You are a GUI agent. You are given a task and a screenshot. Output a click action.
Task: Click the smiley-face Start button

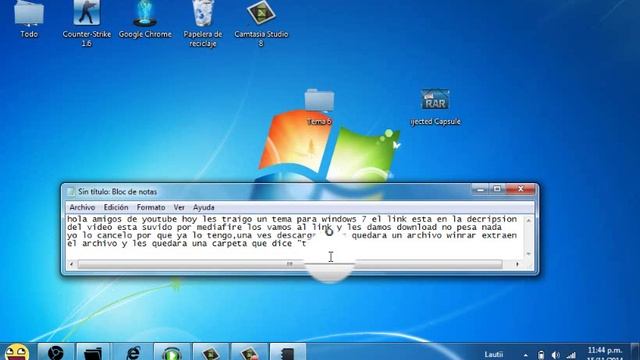pyautogui.click(x=16, y=352)
